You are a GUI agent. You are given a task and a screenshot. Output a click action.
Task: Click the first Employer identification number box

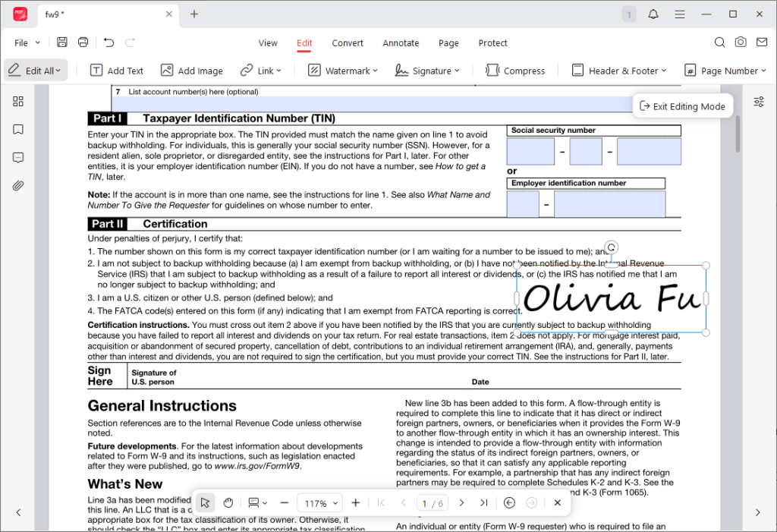[x=523, y=203]
